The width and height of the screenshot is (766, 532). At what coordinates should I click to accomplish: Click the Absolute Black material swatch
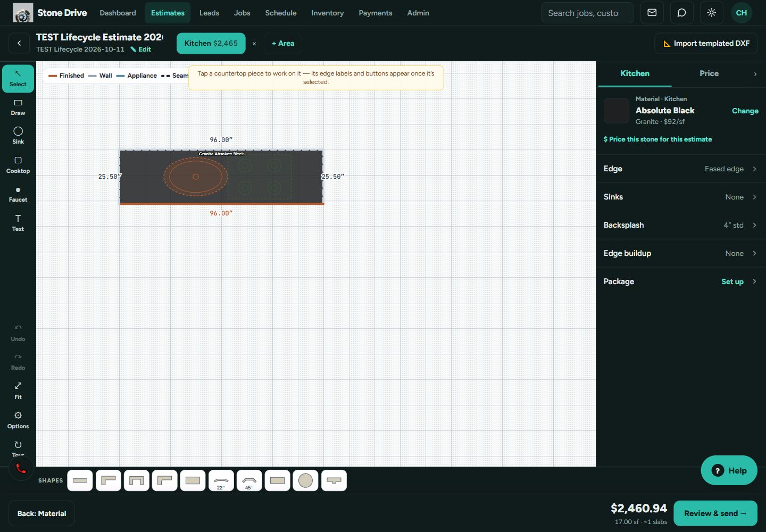click(617, 111)
